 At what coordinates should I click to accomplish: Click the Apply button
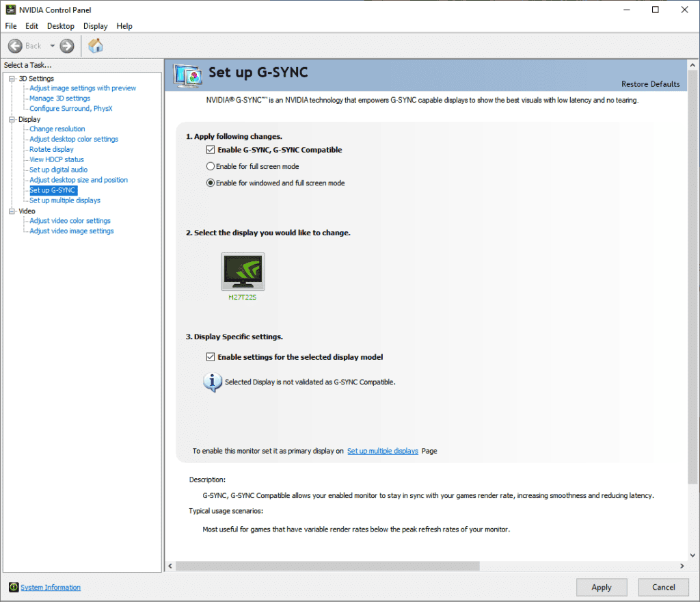[601, 587]
